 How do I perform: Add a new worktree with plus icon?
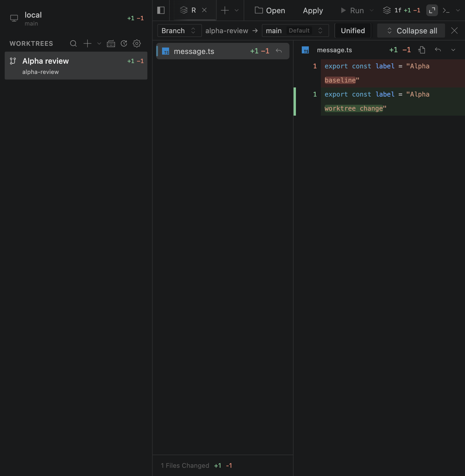(87, 43)
